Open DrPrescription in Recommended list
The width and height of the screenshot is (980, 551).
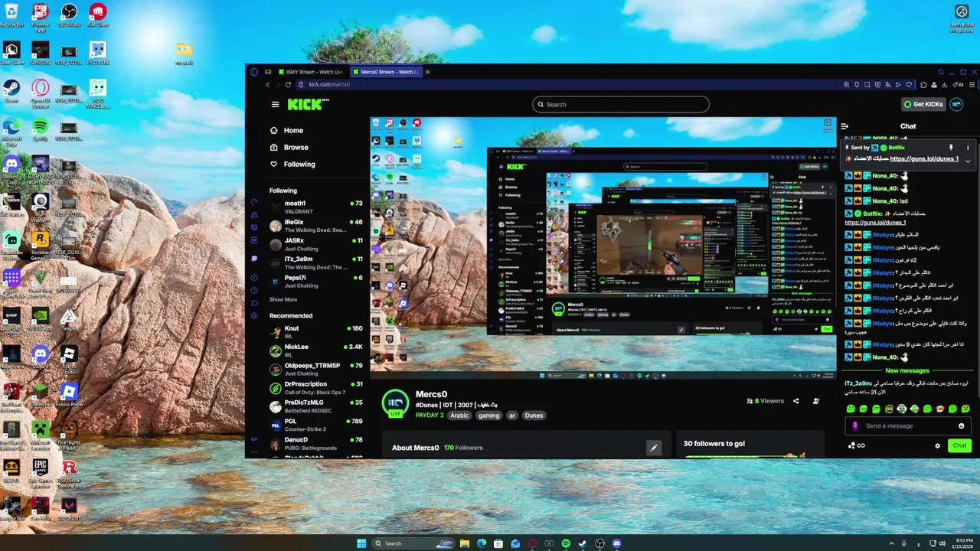click(x=315, y=387)
